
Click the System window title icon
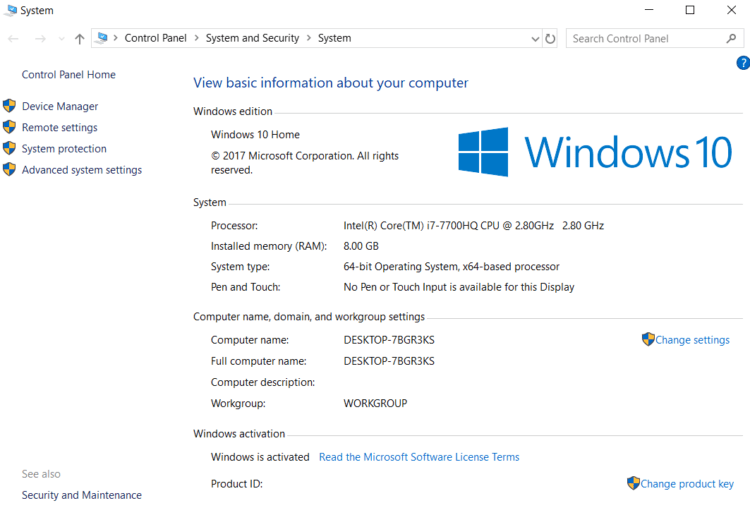(10, 10)
